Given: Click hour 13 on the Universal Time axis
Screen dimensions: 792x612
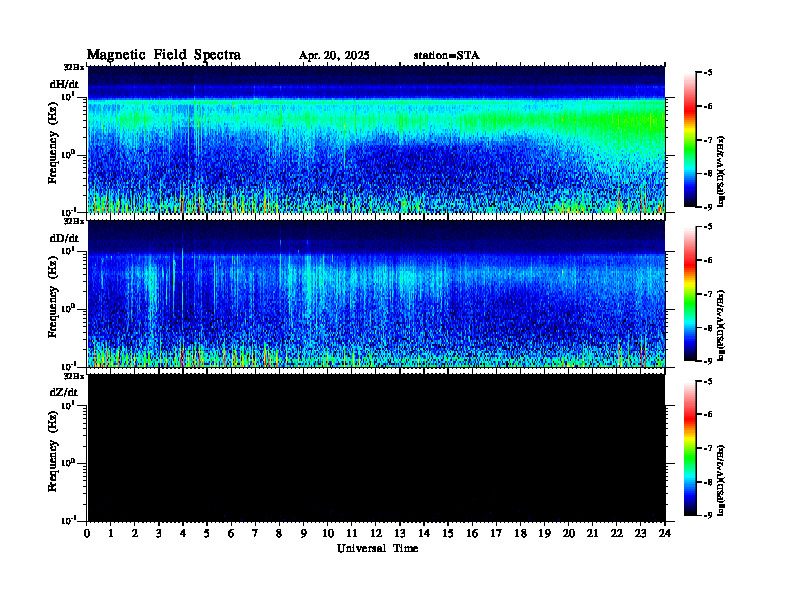Looking at the screenshot, I should 400,533.
